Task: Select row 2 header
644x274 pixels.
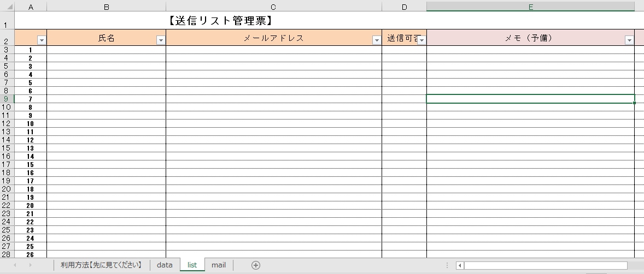Action: [x=7, y=38]
